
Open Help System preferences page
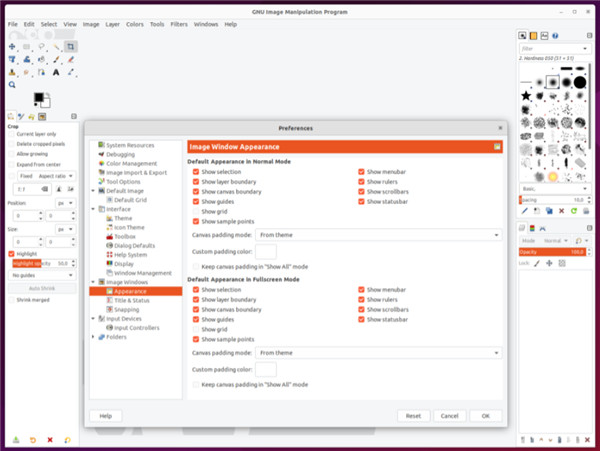point(129,254)
